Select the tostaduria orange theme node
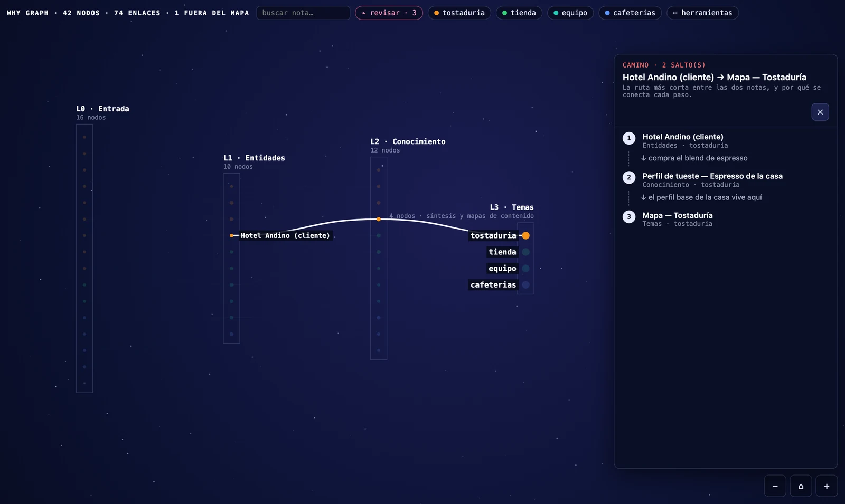Screen dimensions: 845x504 pos(525,235)
